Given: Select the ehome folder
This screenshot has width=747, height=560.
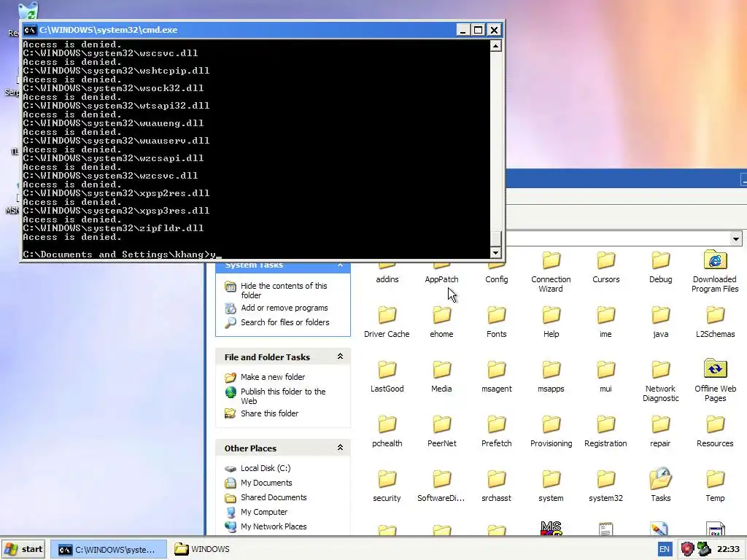Looking at the screenshot, I should (x=441, y=322).
